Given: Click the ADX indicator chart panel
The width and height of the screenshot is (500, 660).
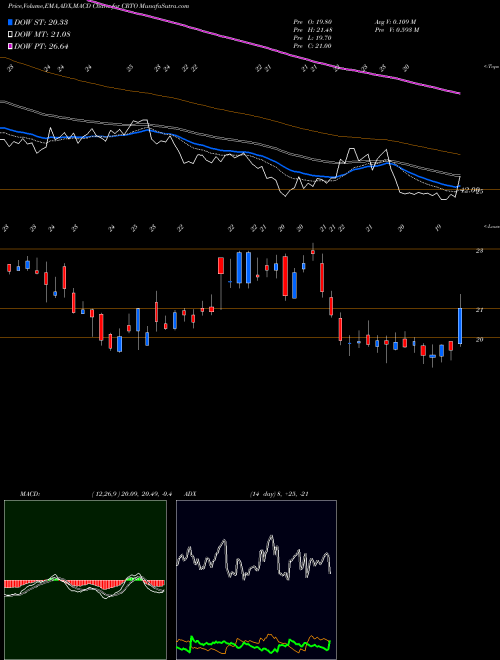Looking at the screenshot, I should coord(257,580).
